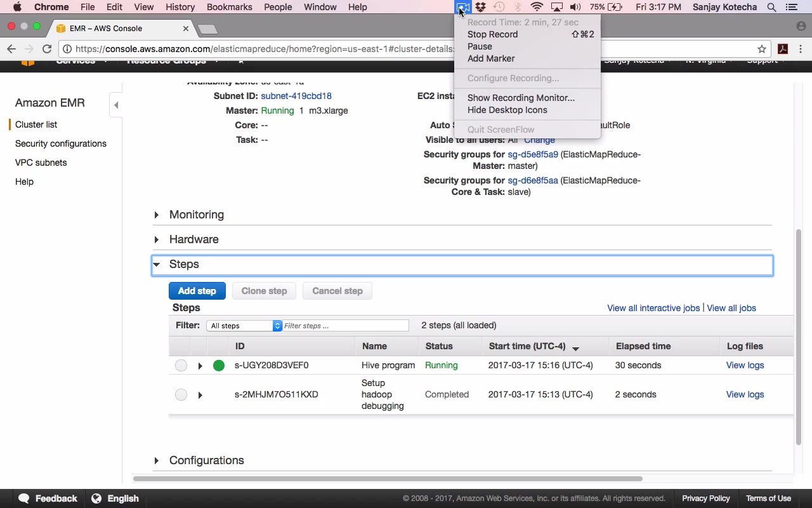Select the radio button for step s-UGY208D3VEF0

coord(181,365)
